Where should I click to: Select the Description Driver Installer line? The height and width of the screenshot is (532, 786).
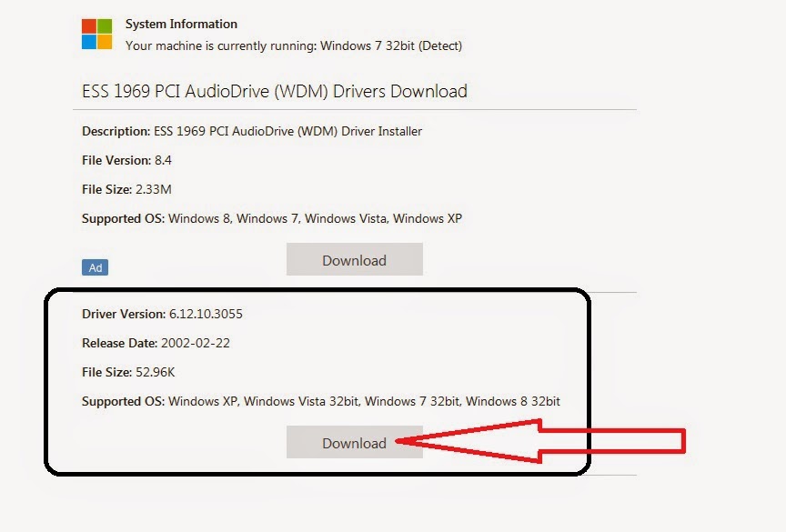click(x=252, y=131)
